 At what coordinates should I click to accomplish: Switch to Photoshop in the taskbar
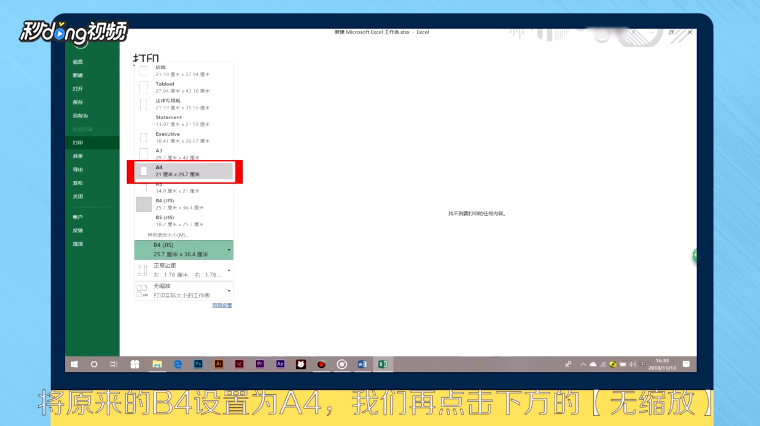(198, 363)
